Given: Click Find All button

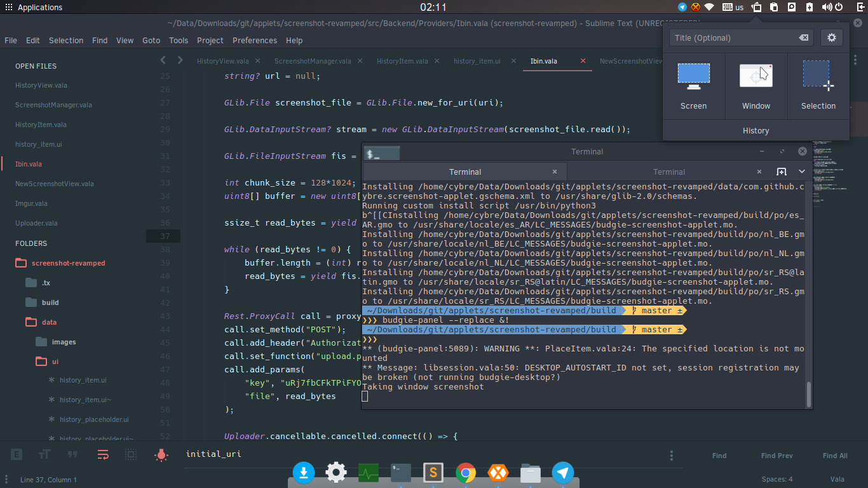Looking at the screenshot, I should (x=835, y=456).
